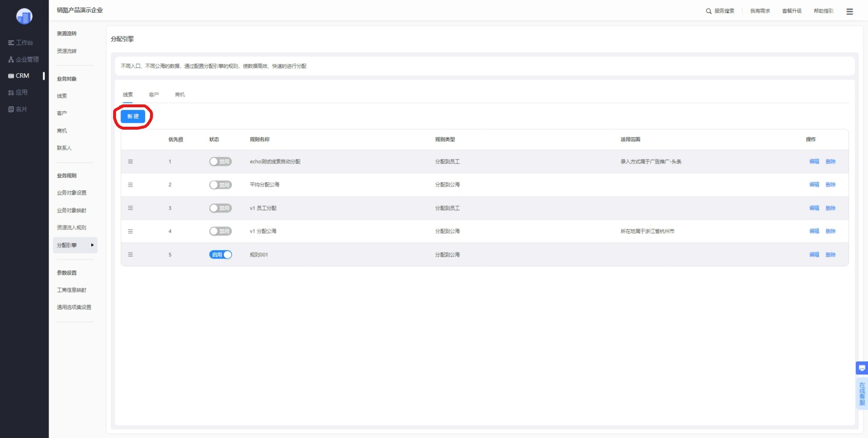Edit the v1 分配公海 rule
The height and width of the screenshot is (438, 868).
[814, 231]
